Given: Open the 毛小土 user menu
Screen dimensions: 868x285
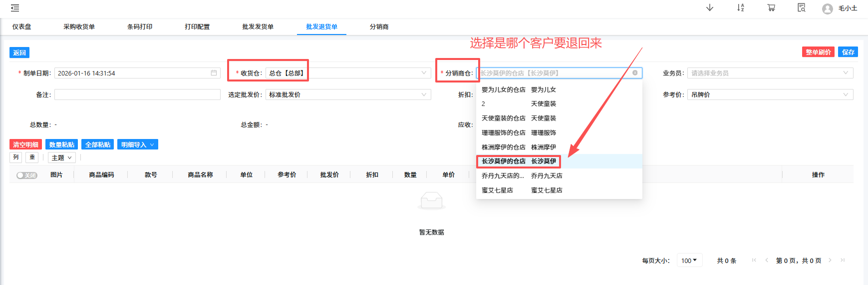Looking at the screenshot, I should click(848, 8).
